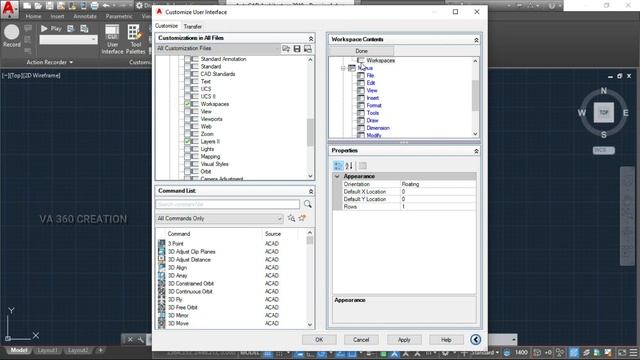Screen dimensions: 640x360
Task: Collapse the Properties pane
Action: 476,151
